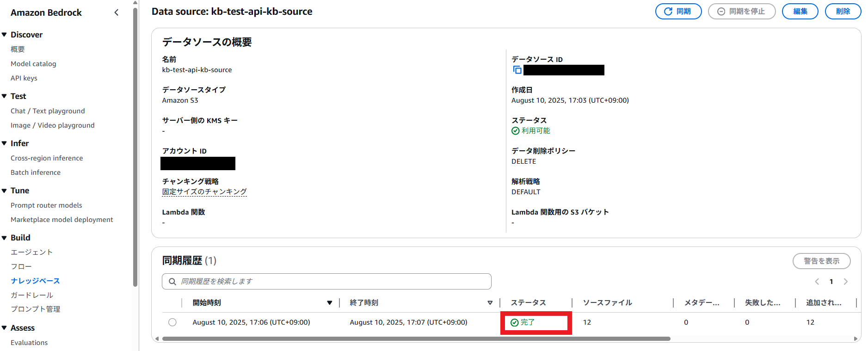Click creation date August 10, 2025, 17:03
The height and width of the screenshot is (351, 868).
pos(570,100)
